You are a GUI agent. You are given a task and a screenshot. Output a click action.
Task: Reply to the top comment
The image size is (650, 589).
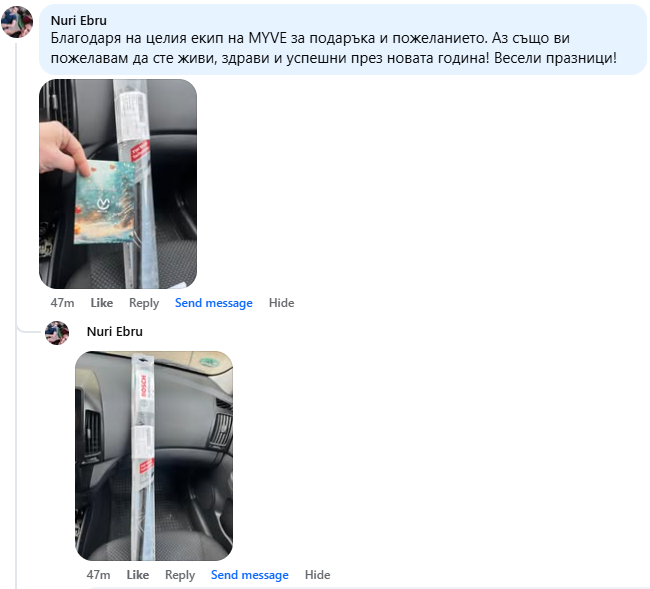144,303
